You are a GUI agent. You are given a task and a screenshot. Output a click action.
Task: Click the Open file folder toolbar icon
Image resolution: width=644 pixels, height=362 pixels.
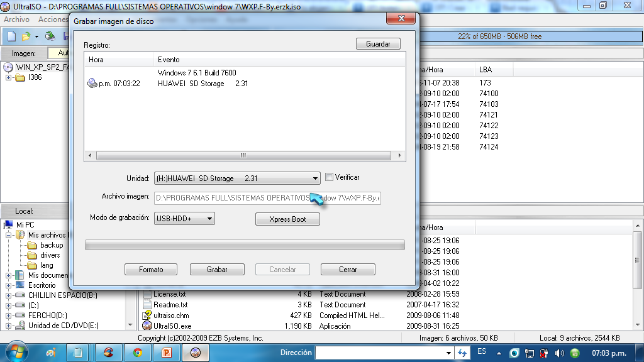click(x=26, y=36)
